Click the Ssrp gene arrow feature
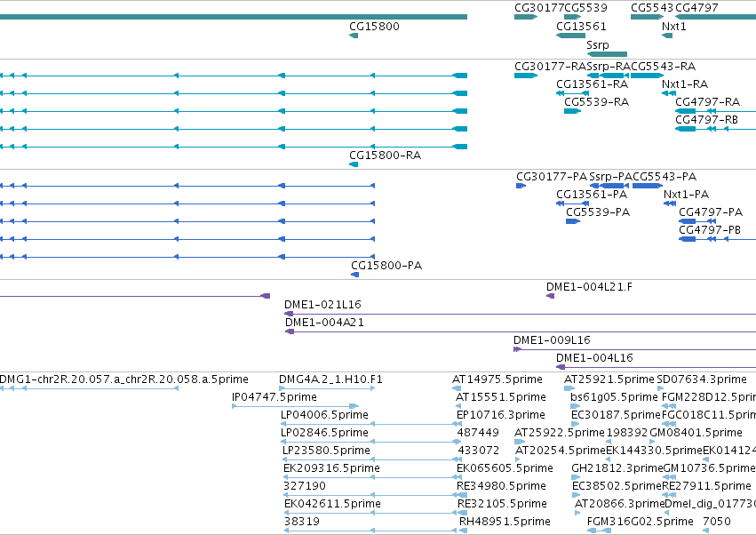 coord(607,54)
